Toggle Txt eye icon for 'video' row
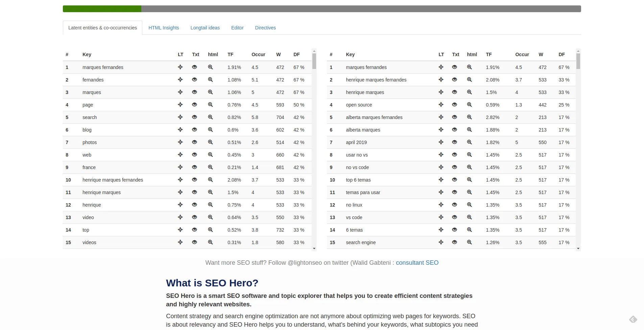 point(194,217)
